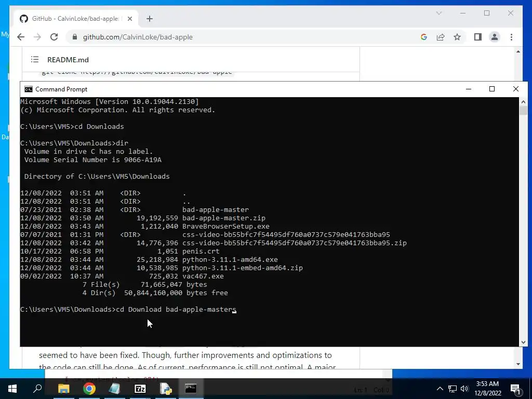Viewport: 532px width, 399px height.
Task: Open Command Prompt window system icon
Action: [x=29, y=89]
